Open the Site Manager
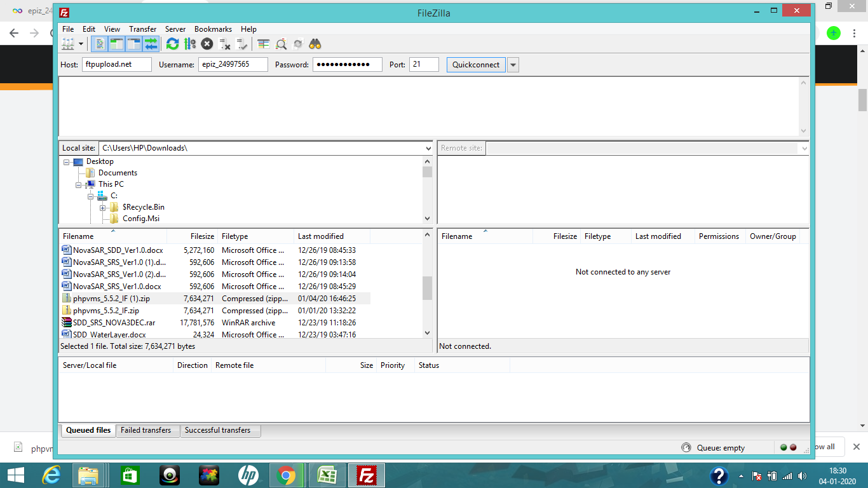This screenshot has height=488, width=868. click(x=67, y=44)
